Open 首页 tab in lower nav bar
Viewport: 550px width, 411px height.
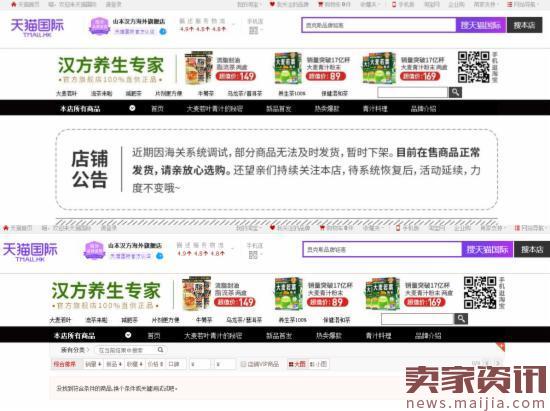pos(154,336)
